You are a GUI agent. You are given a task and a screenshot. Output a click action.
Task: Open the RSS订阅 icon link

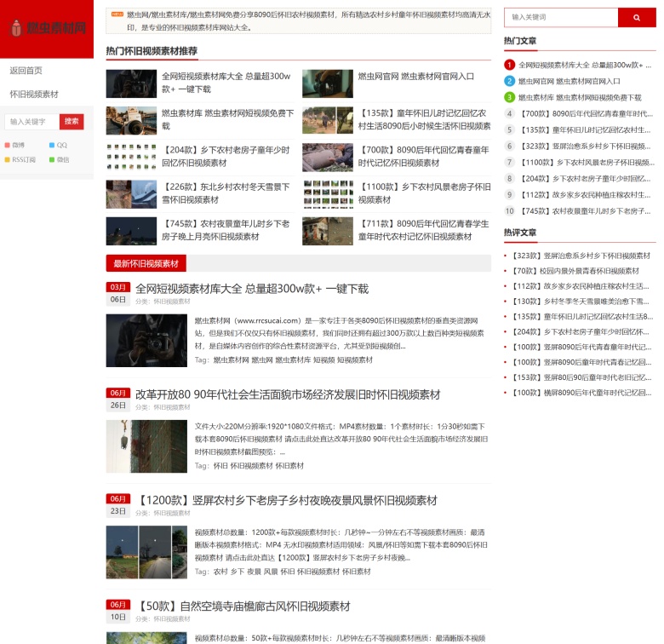20,160
